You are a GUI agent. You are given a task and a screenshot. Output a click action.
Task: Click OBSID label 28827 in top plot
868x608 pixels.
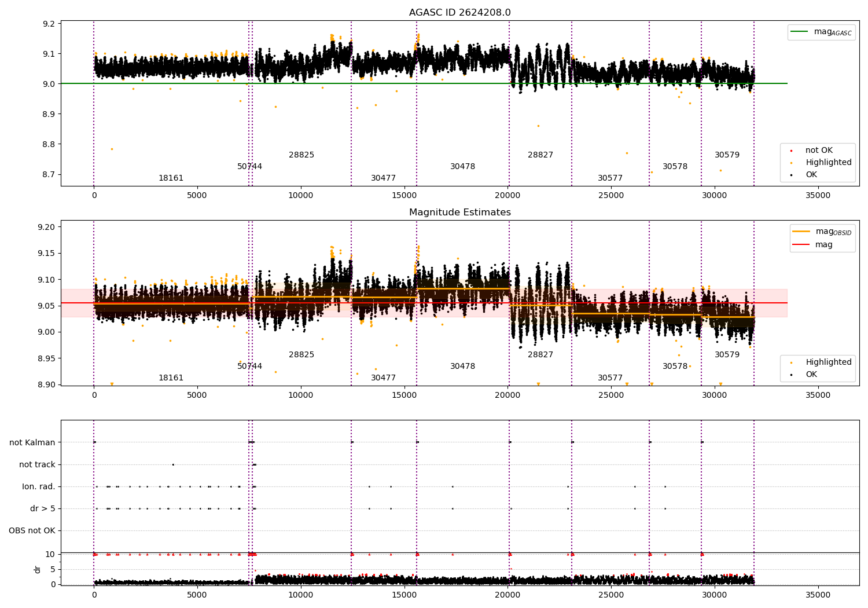coord(540,155)
